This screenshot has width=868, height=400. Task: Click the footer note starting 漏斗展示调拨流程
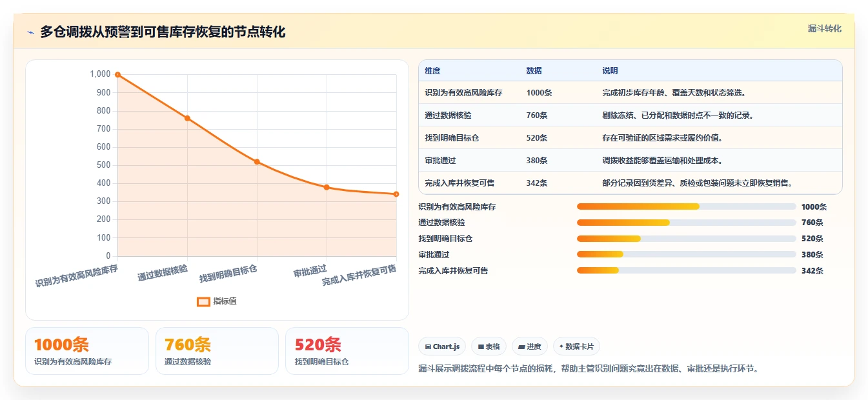tap(589, 369)
